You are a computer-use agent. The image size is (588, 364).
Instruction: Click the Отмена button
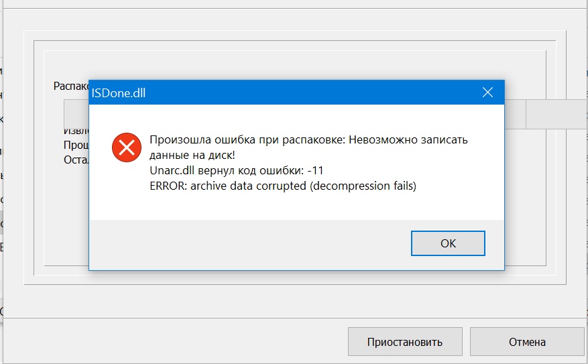(526, 342)
